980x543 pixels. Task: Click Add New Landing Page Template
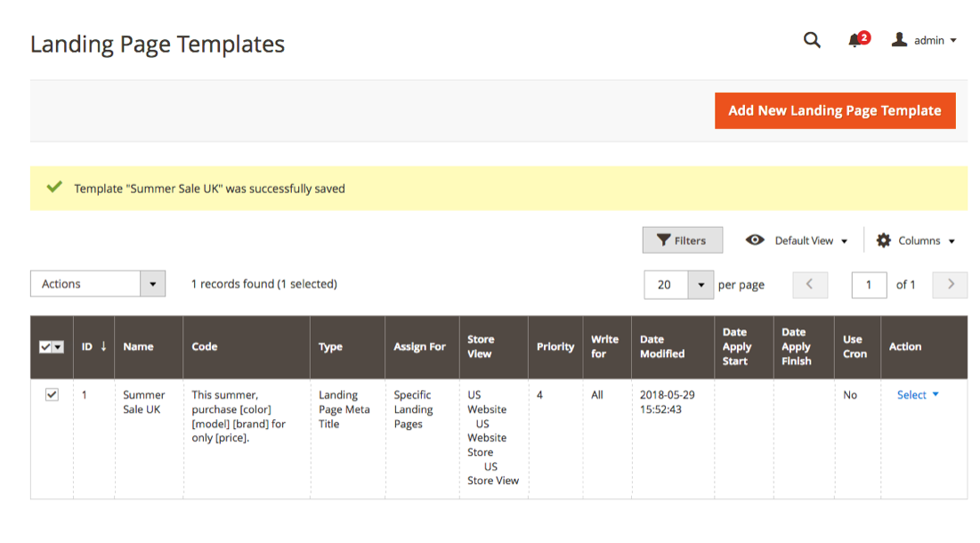coord(834,110)
